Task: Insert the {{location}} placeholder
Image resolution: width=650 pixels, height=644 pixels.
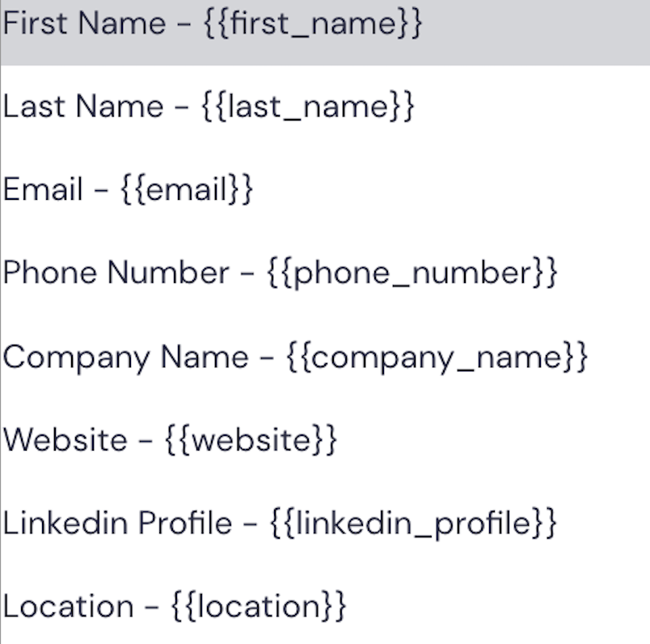Action: point(259,607)
